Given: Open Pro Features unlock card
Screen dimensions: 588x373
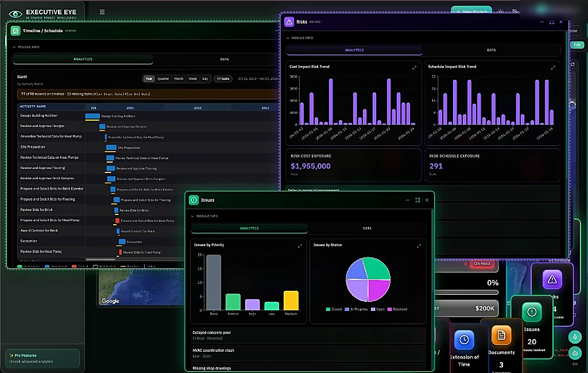Looking at the screenshot, I should coord(42,359).
